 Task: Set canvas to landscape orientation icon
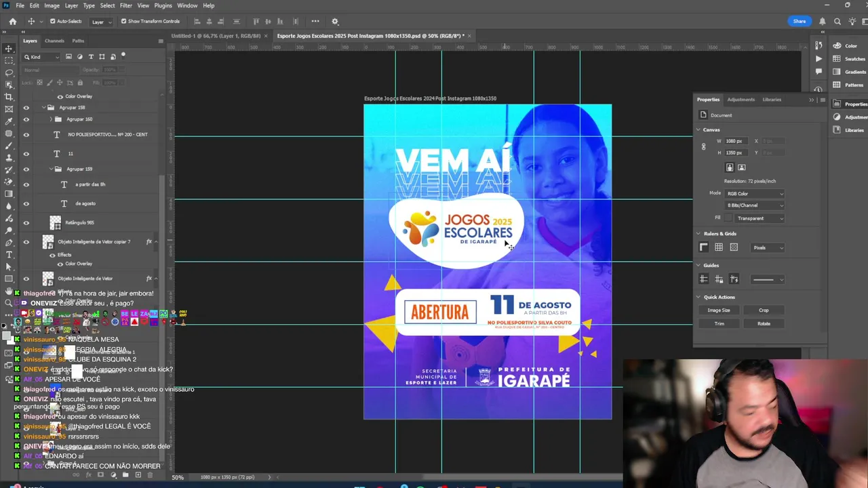pos(741,167)
